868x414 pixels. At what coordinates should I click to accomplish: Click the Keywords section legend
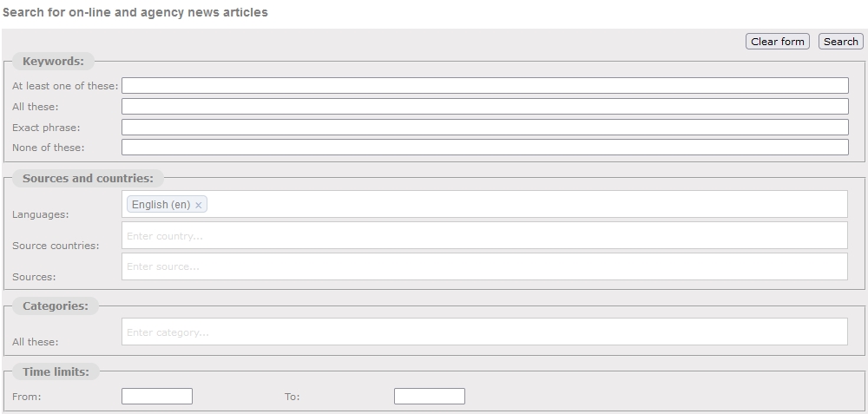53,62
